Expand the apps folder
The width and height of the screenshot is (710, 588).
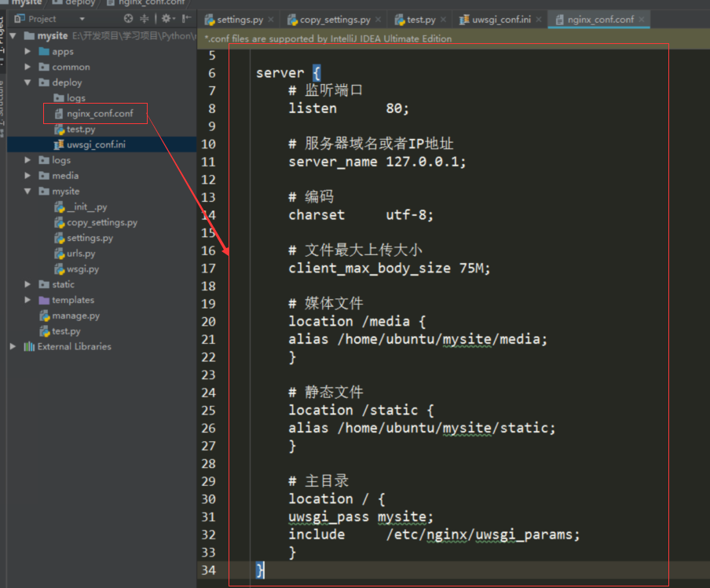point(27,51)
